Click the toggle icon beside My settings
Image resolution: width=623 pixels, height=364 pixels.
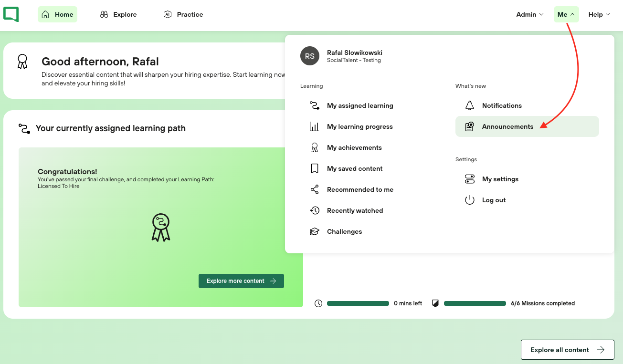click(x=470, y=179)
